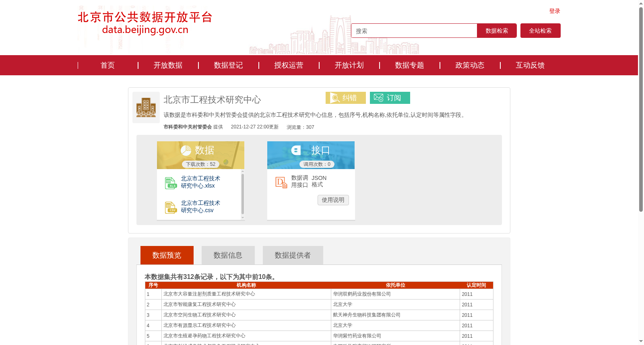Download 北京市工程技术研究中心.csv file
The width and height of the screenshot is (644, 345).
[200, 207]
